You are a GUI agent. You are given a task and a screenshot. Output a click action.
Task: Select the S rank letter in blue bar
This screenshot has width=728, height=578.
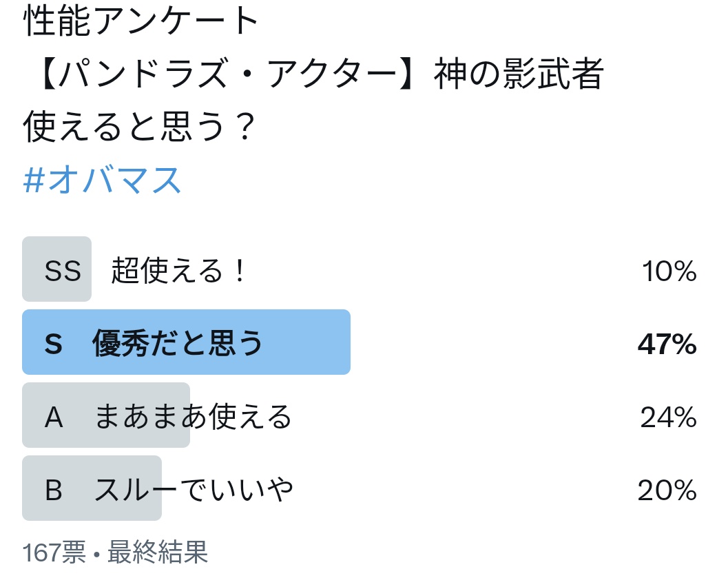point(54,344)
